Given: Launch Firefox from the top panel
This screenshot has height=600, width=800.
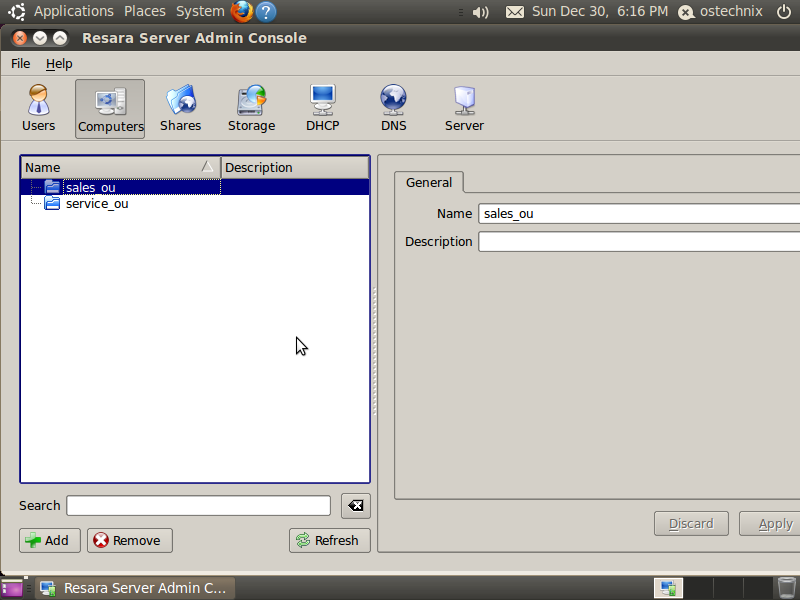Looking at the screenshot, I should click(x=242, y=11).
